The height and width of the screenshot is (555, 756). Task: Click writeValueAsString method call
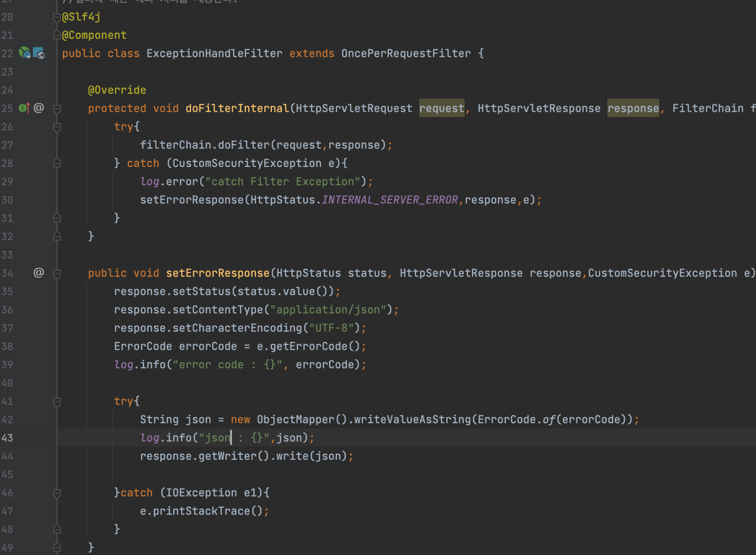pos(412,420)
